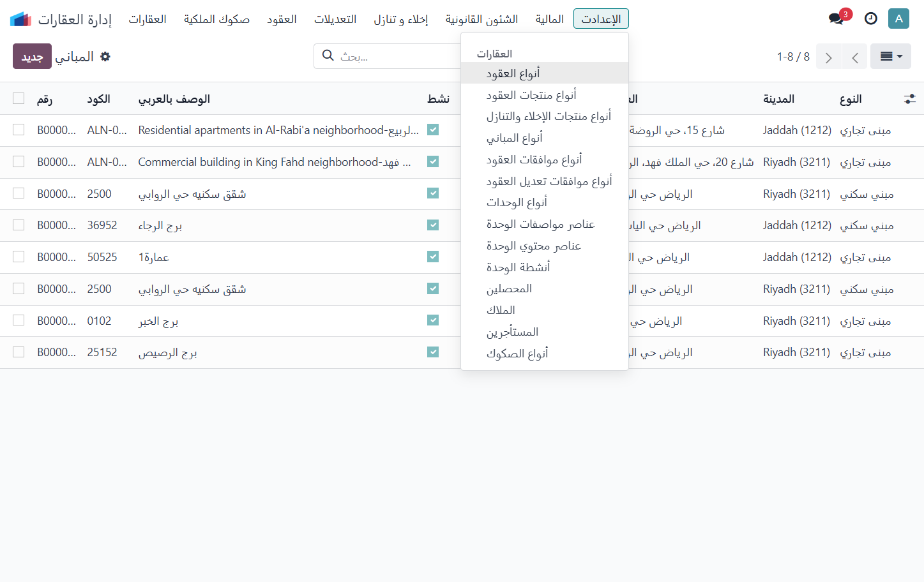Open المستأجرين from the dropdown
Image resolution: width=924 pixels, height=582 pixels.
(545, 331)
